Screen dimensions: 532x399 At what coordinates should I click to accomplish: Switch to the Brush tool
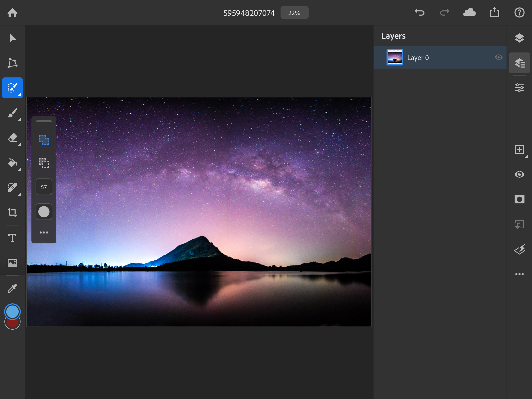tap(12, 113)
